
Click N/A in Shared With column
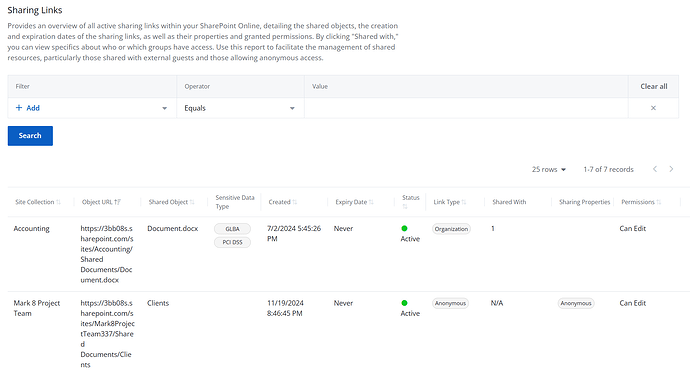tap(497, 303)
